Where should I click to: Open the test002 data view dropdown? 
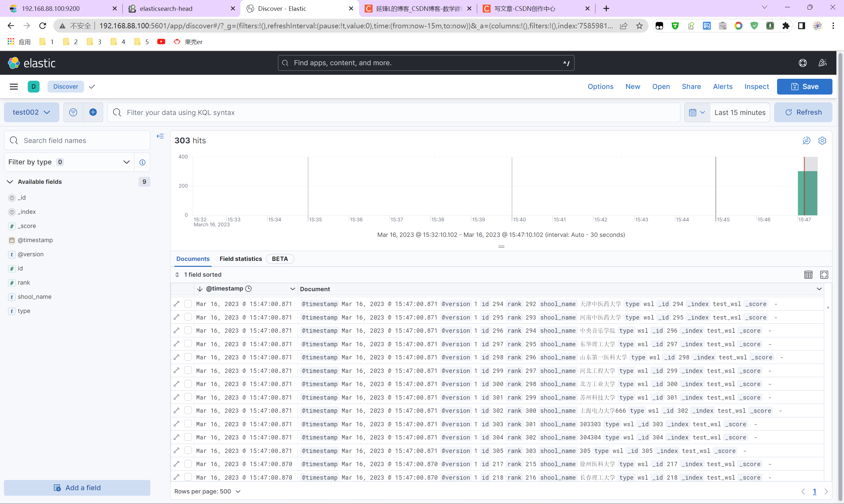point(31,112)
